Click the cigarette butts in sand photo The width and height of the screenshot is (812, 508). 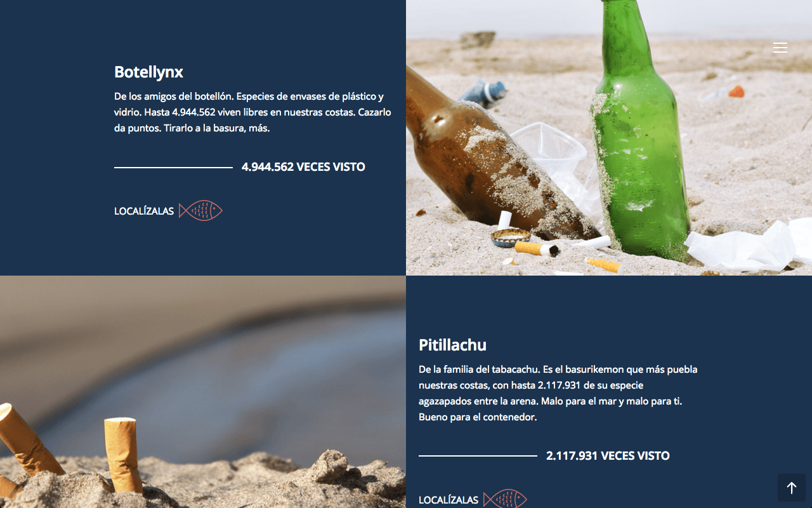[x=203, y=392]
